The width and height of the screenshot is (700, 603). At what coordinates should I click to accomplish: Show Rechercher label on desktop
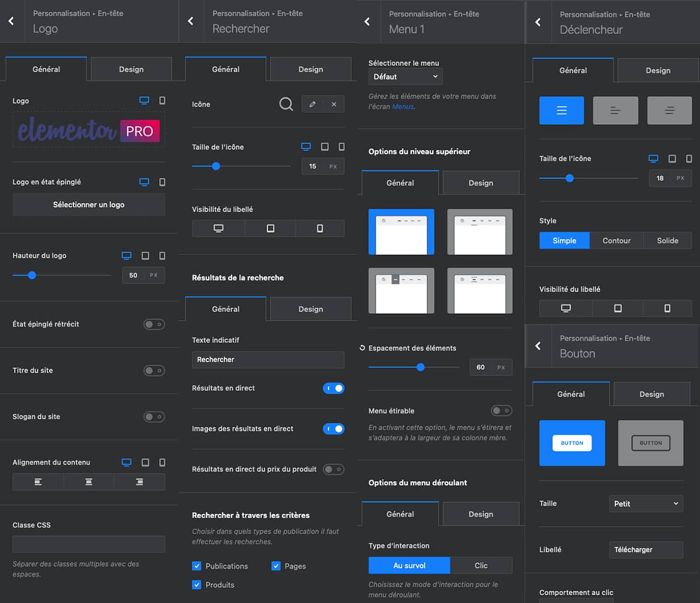click(218, 228)
